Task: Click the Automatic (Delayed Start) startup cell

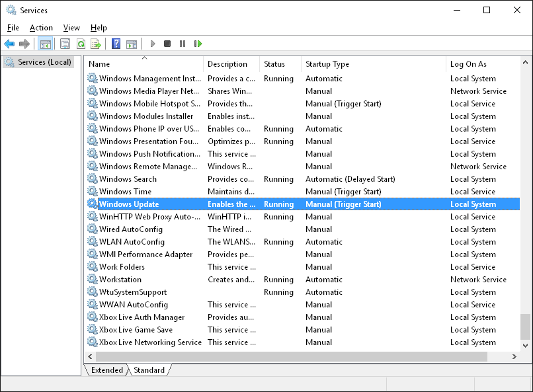Action: tap(350, 179)
